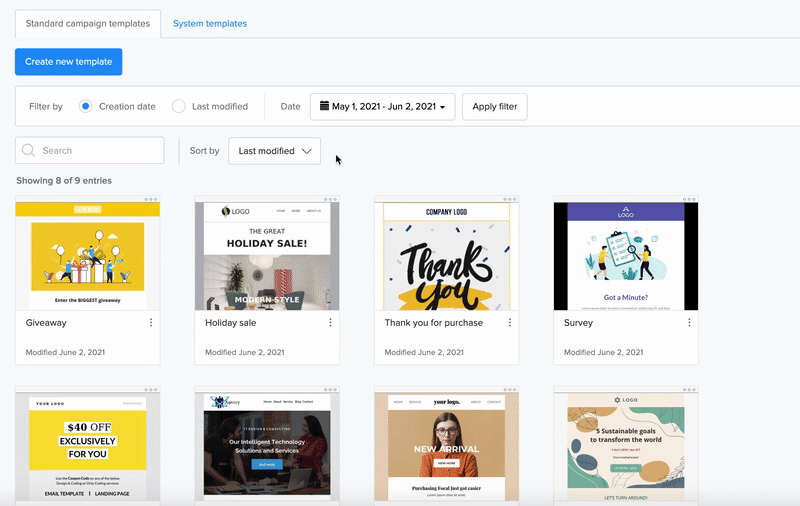800x506 pixels.
Task: Select the Thank You template thumbnail
Action: (446, 256)
